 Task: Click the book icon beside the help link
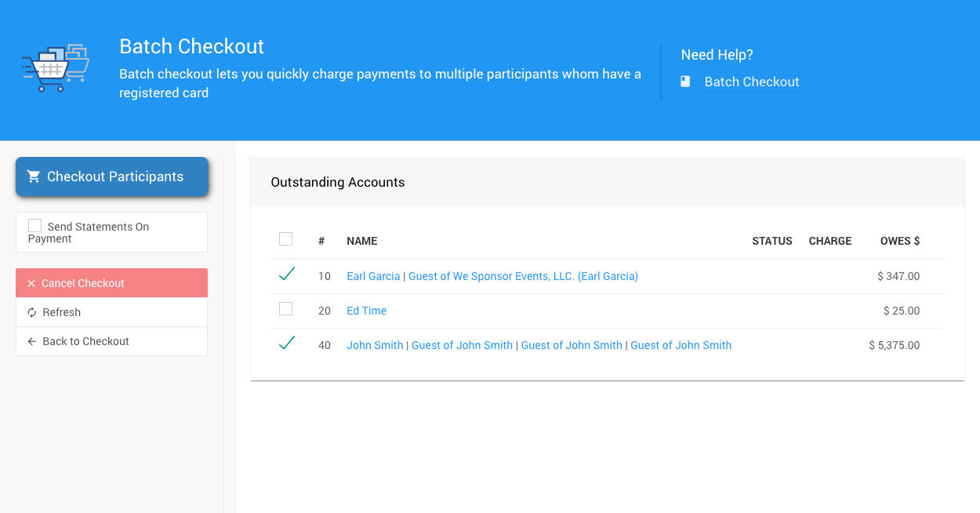click(685, 82)
